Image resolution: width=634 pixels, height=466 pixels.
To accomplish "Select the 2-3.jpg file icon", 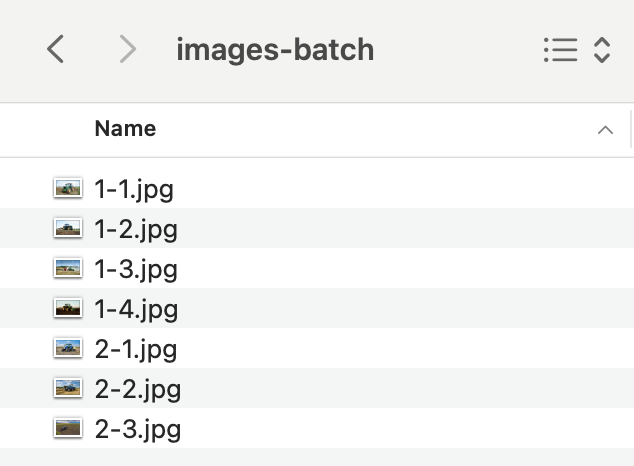I will (x=67, y=429).
